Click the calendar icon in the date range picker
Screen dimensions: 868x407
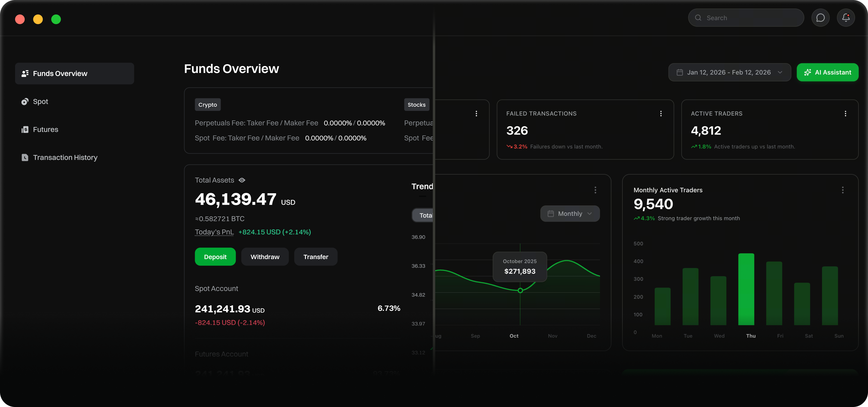680,72
